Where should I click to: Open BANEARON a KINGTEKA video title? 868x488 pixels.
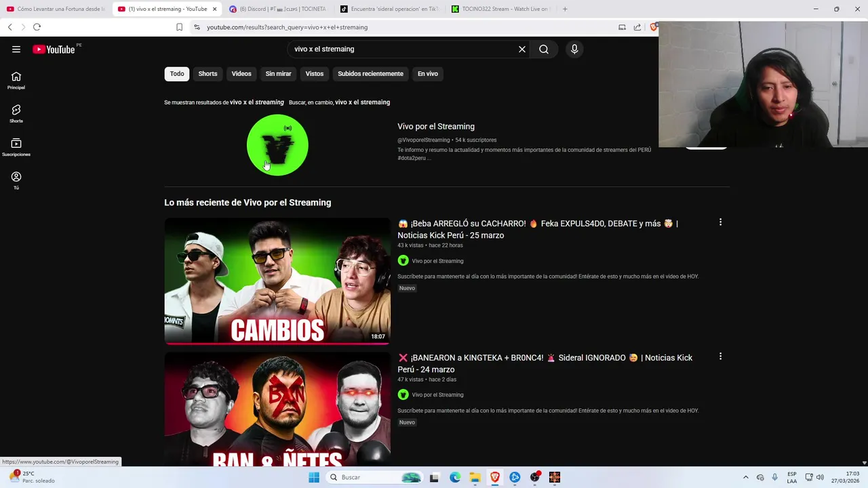545,363
